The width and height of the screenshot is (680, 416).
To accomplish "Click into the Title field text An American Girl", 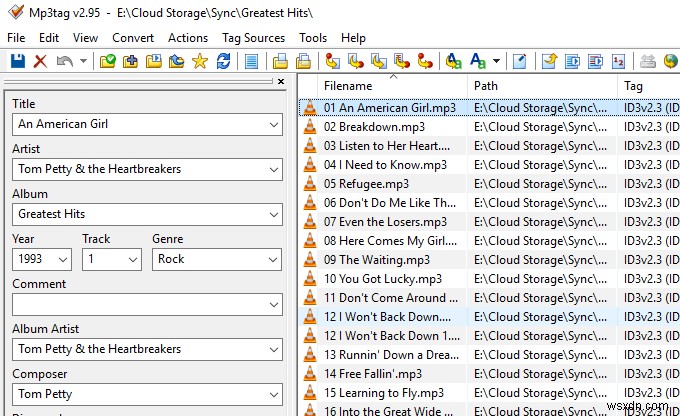I will (63, 124).
